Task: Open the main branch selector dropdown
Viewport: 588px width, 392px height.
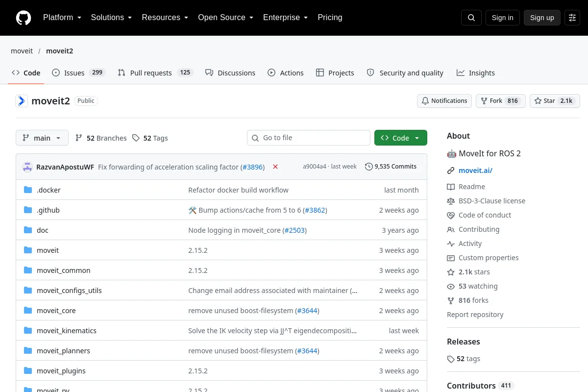Action: point(42,138)
